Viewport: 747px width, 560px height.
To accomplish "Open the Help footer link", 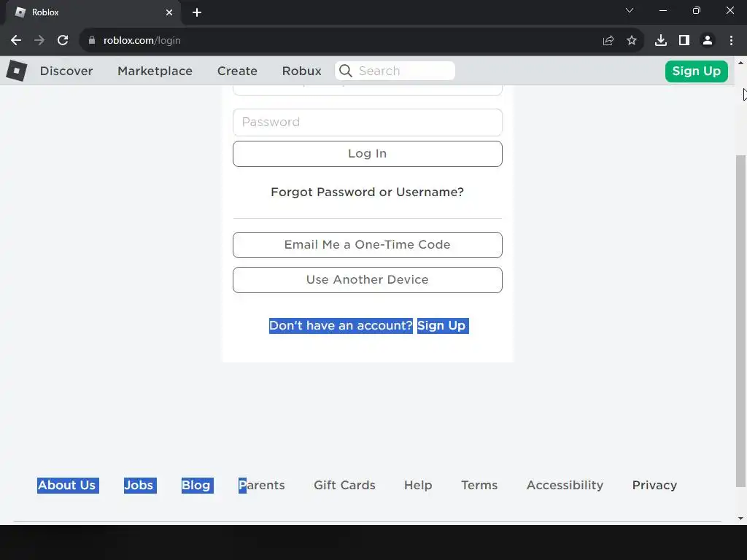I will pos(418,485).
